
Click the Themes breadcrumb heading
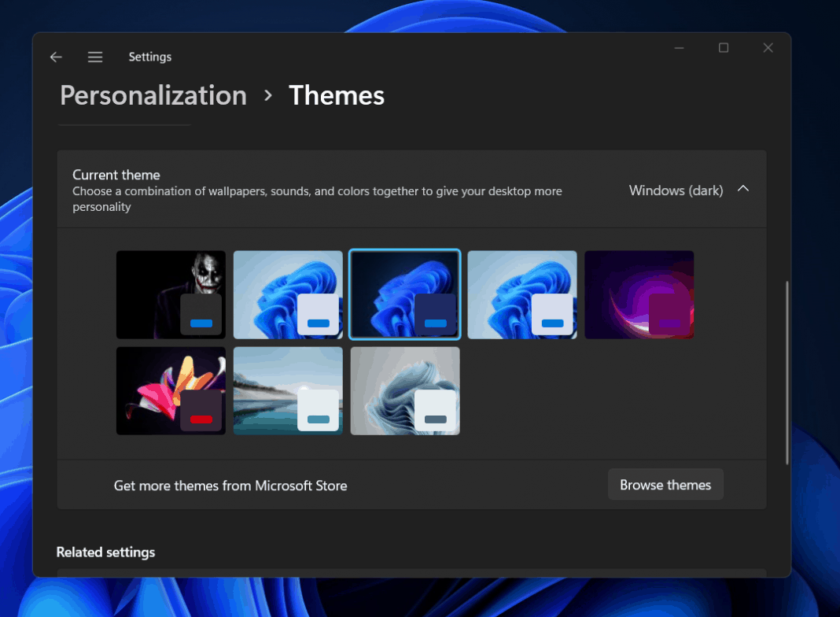pos(337,95)
